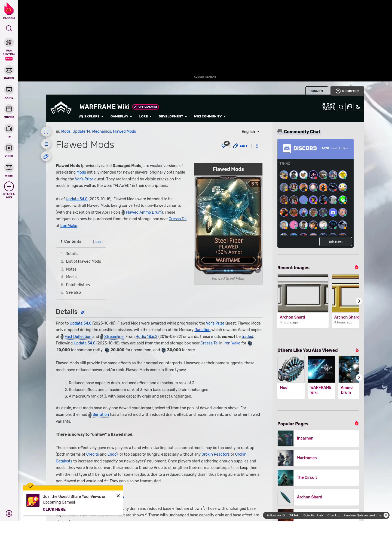Next arrow in Others Like You carousel

tap(359, 377)
